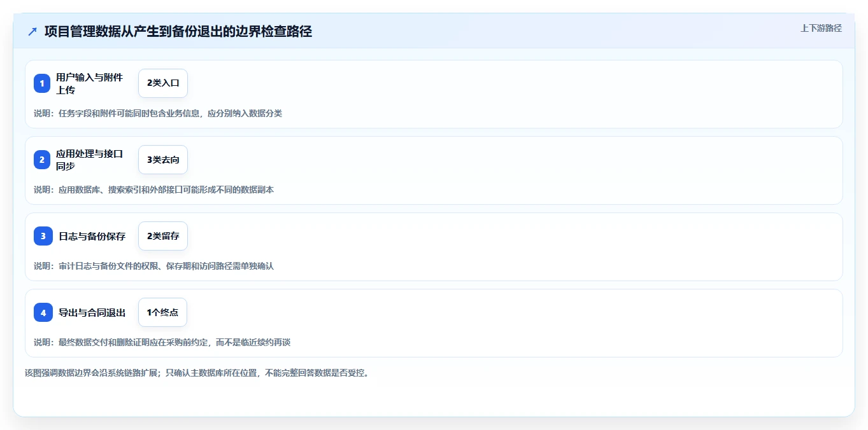Select step number 2 badge

42,160
